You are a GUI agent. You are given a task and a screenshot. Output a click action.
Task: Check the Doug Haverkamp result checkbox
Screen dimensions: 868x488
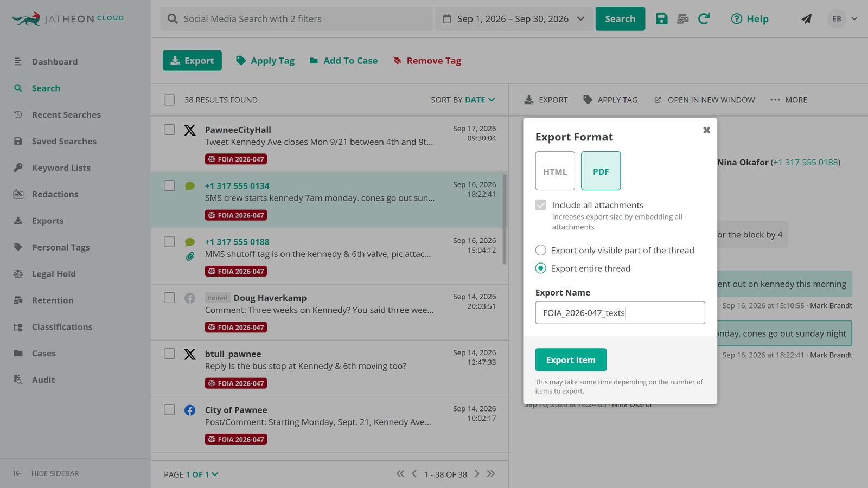(x=169, y=298)
